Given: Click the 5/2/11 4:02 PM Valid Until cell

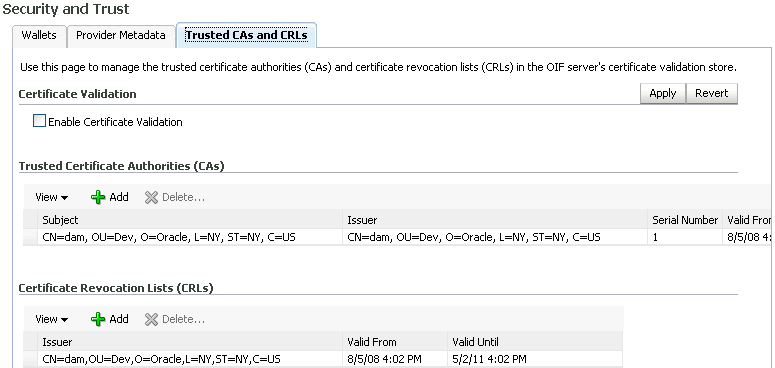Looking at the screenshot, I should click(x=535, y=359).
